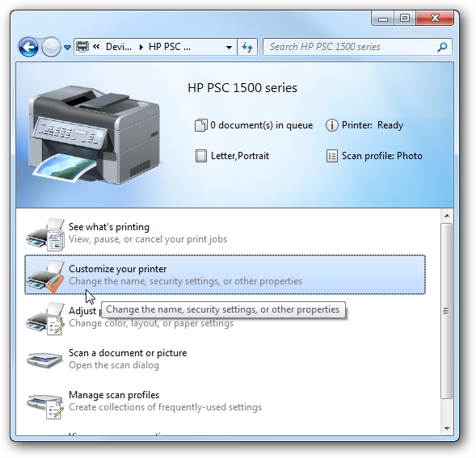Image resolution: width=476 pixels, height=458 pixels.
Task: Click the Back navigation arrow button
Action: [28, 47]
